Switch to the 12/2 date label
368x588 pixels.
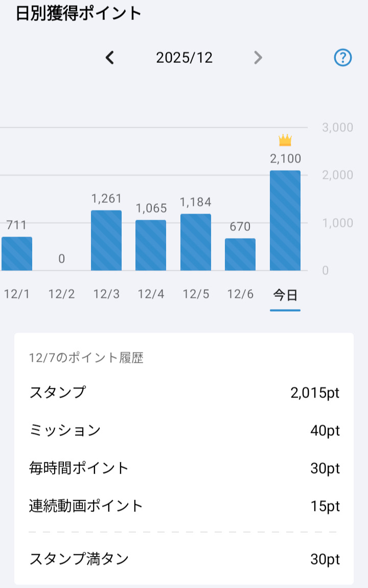pos(61,295)
